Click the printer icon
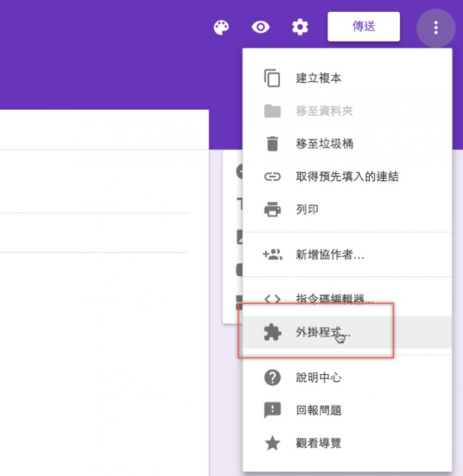 [x=273, y=210]
